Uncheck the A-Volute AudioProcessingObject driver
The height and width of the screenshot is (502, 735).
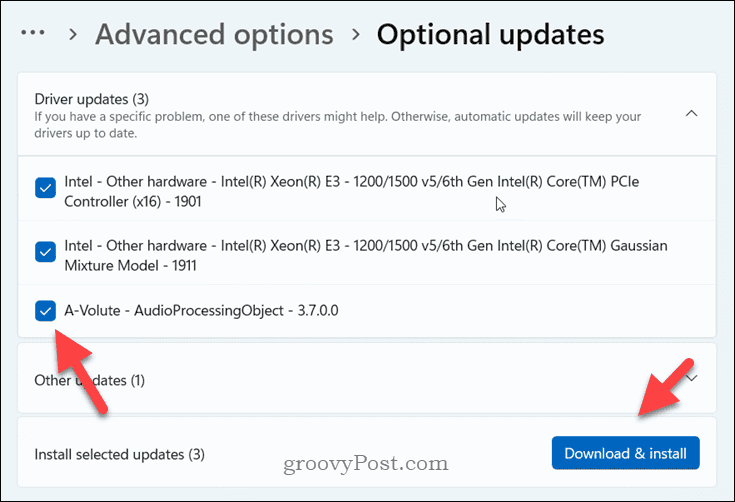point(45,311)
